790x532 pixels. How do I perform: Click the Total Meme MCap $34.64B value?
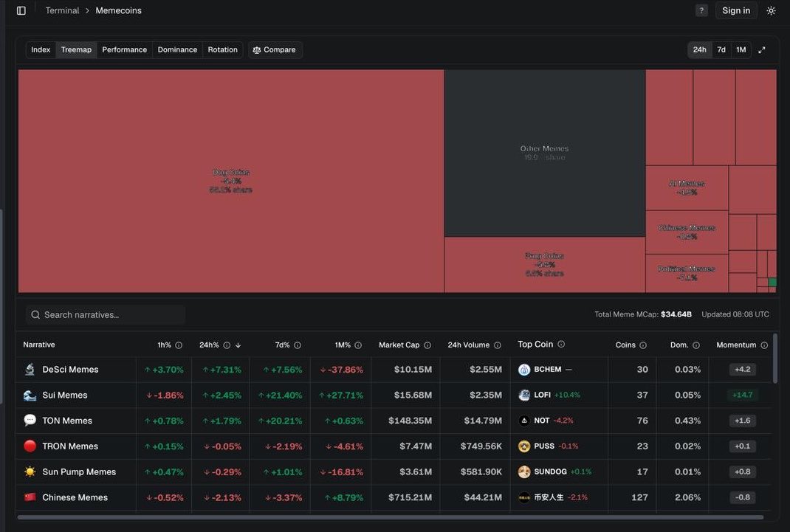676,314
